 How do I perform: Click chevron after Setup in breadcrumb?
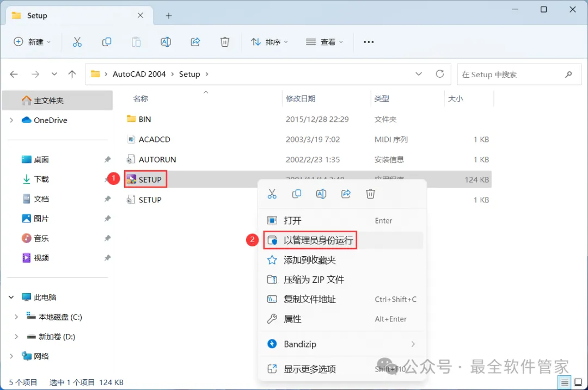coord(207,74)
